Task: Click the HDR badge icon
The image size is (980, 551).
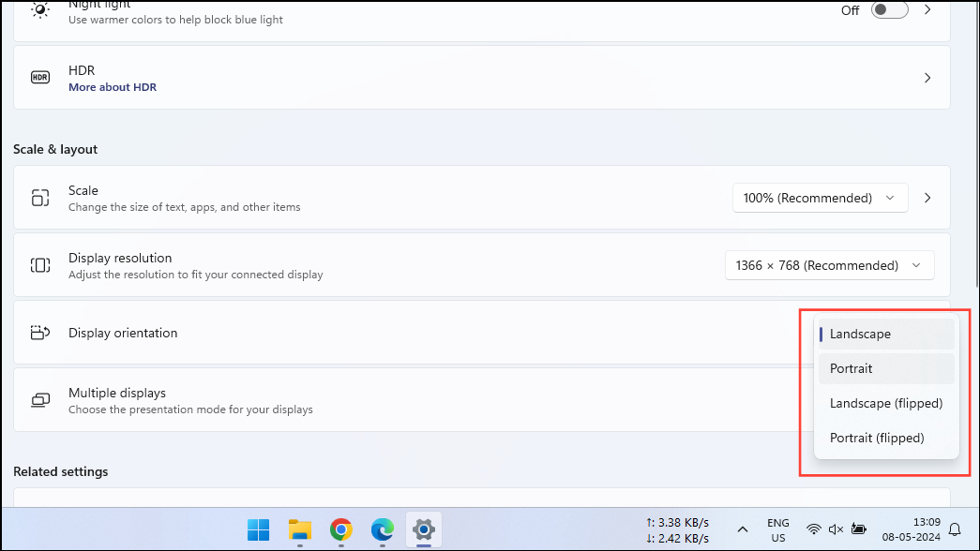Action: pyautogui.click(x=40, y=77)
